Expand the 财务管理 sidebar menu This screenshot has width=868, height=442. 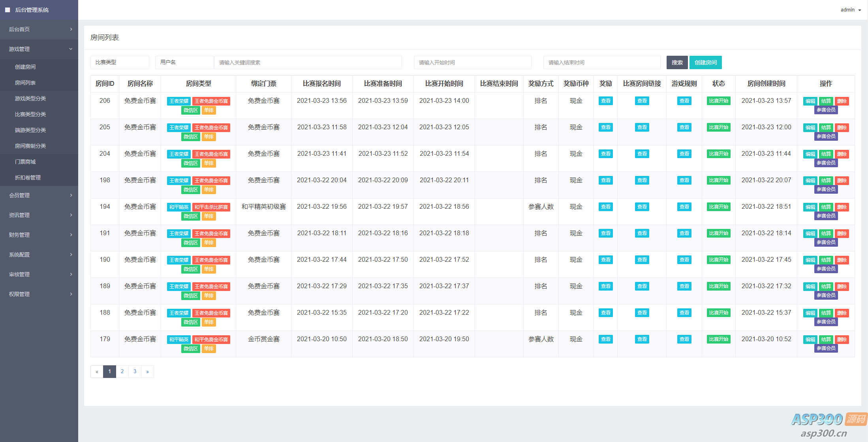click(39, 235)
